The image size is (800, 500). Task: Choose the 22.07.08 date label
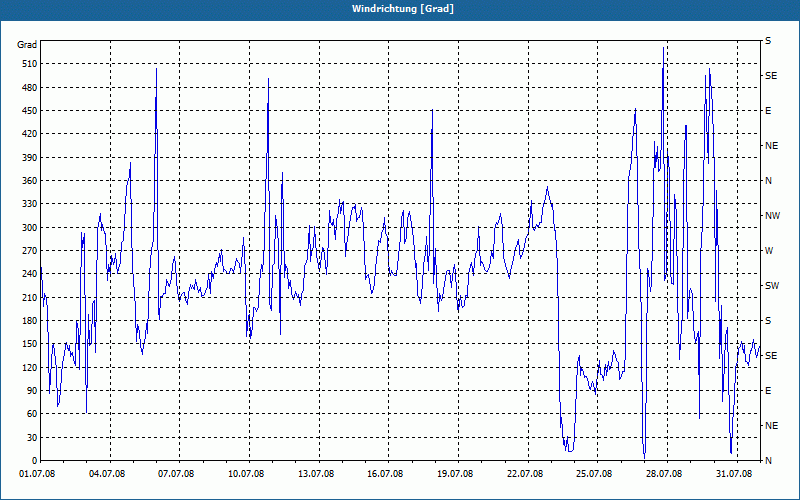click(x=525, y=474)
